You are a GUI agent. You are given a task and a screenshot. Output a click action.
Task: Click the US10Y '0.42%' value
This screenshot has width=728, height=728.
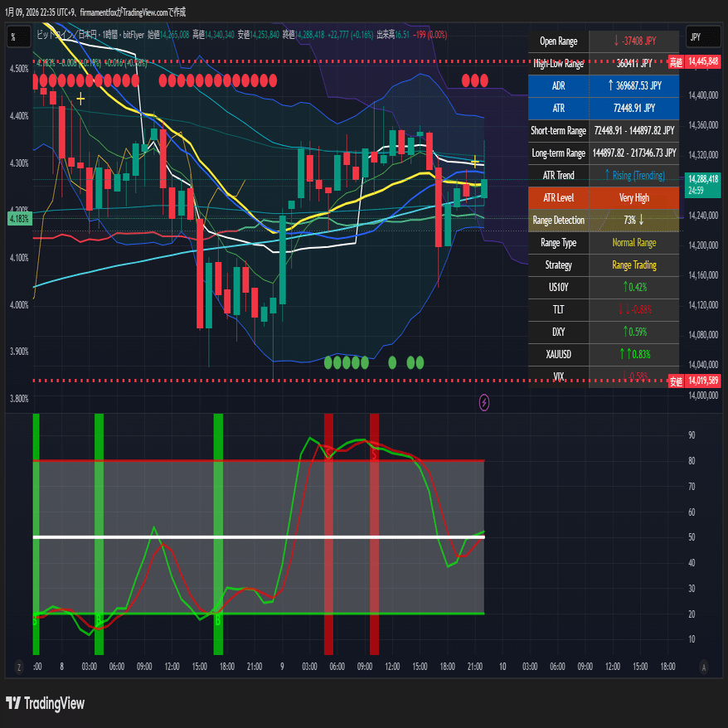[x=634, y=288]
